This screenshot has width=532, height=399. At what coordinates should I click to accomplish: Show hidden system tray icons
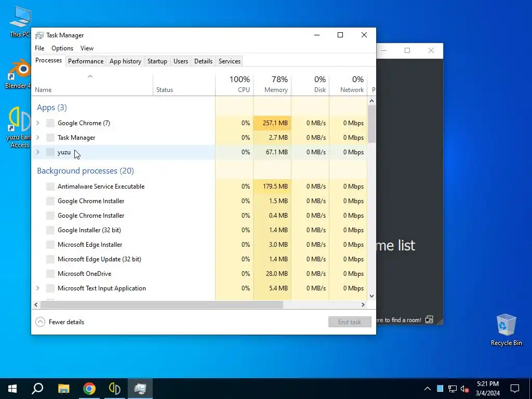point(428,389)
